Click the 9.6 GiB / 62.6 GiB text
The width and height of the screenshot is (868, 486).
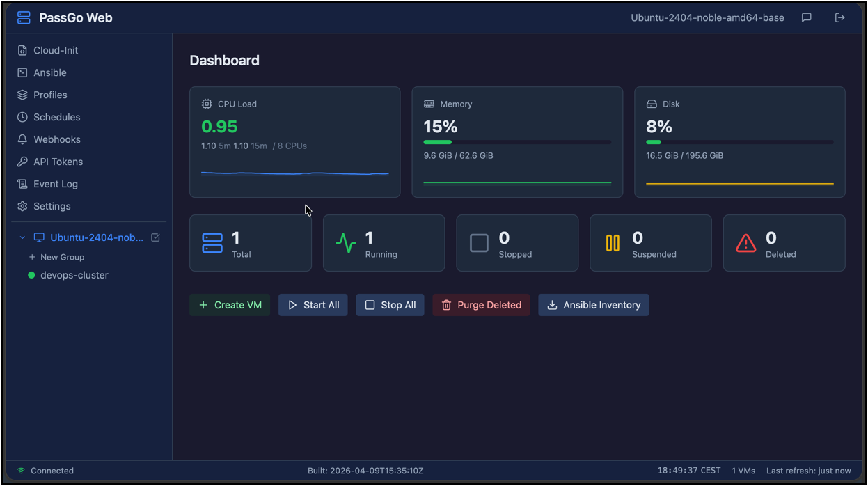(x=458, y=155)
